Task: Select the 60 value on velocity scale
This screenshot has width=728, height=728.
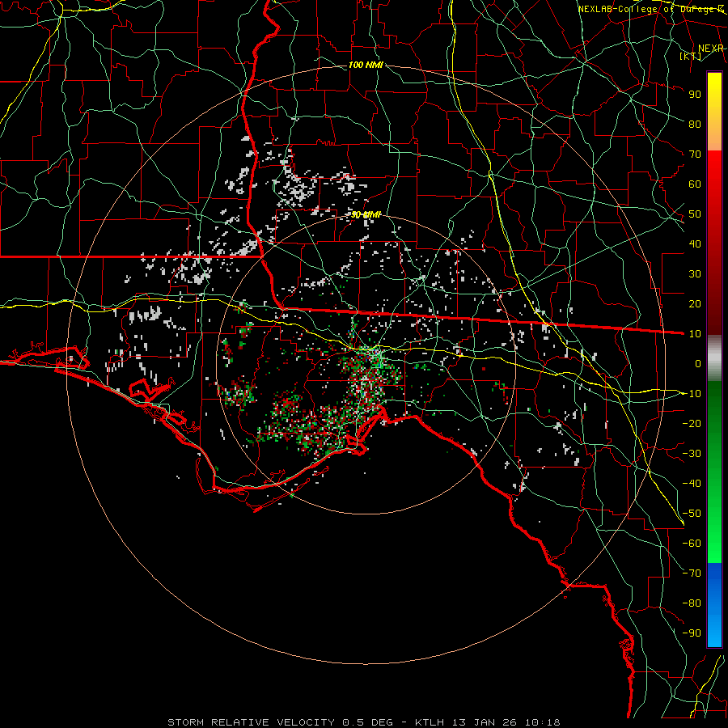Action: [x=695, y=184]
